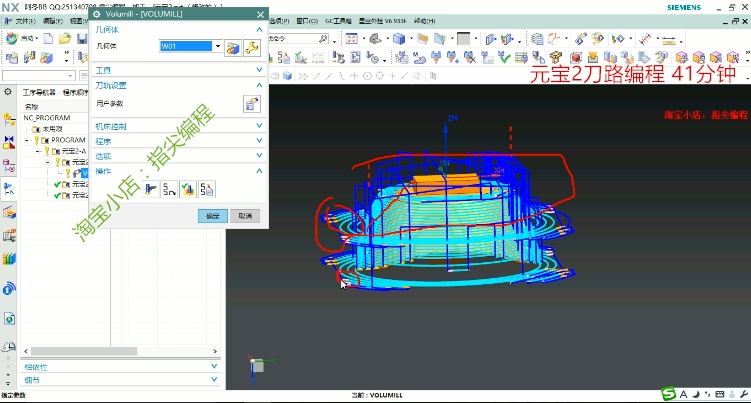Screen dimensions: 751x403
Task: Click the Save icon in toolbar
Action: 84,39
